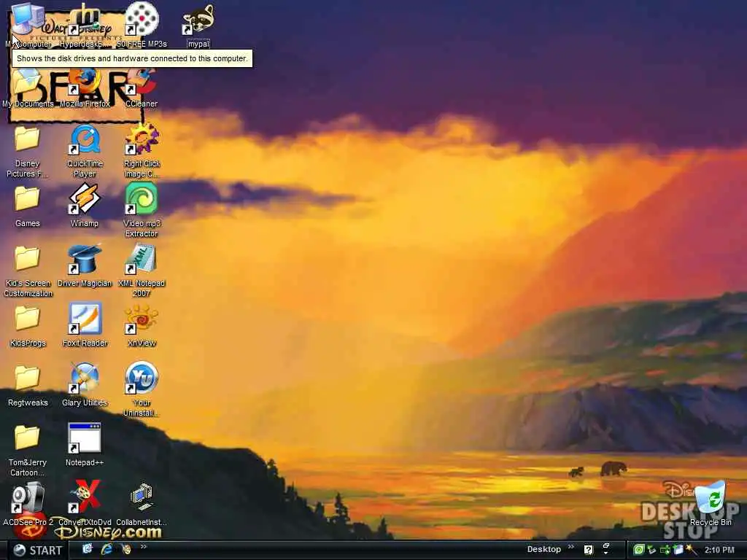Screen dimensions: 747x560
Task: Launch QuickTime Player shortcut
Action: (85, 152)
